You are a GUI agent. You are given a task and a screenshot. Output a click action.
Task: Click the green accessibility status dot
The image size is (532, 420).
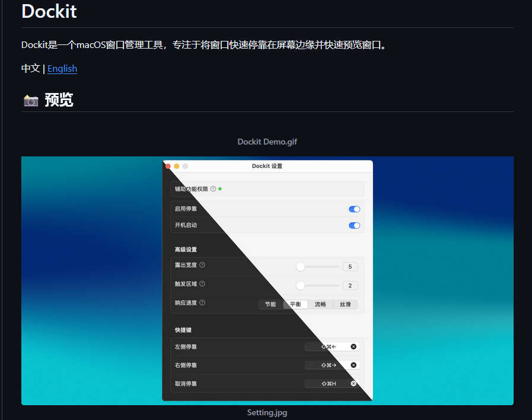coord(220,189)
